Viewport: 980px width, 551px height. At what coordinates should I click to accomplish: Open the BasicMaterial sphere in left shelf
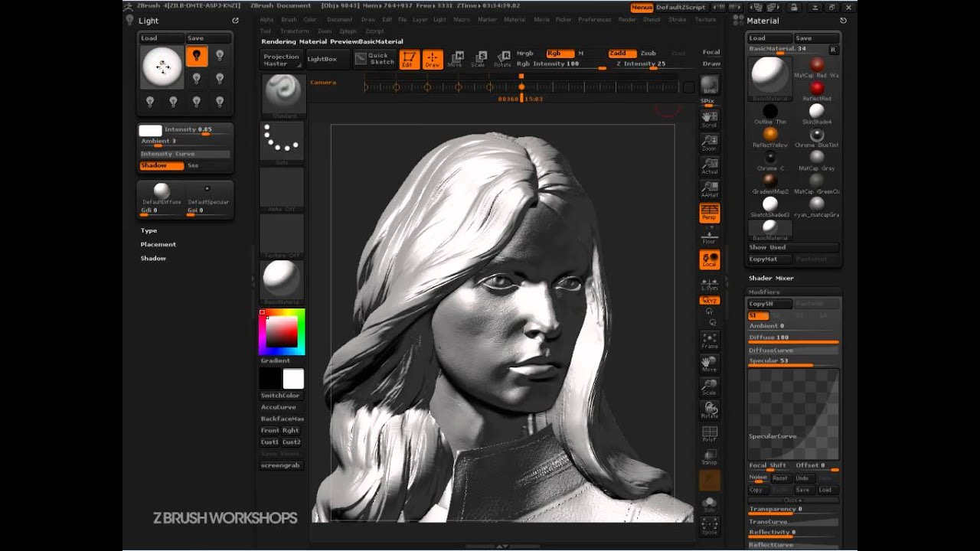282,282
